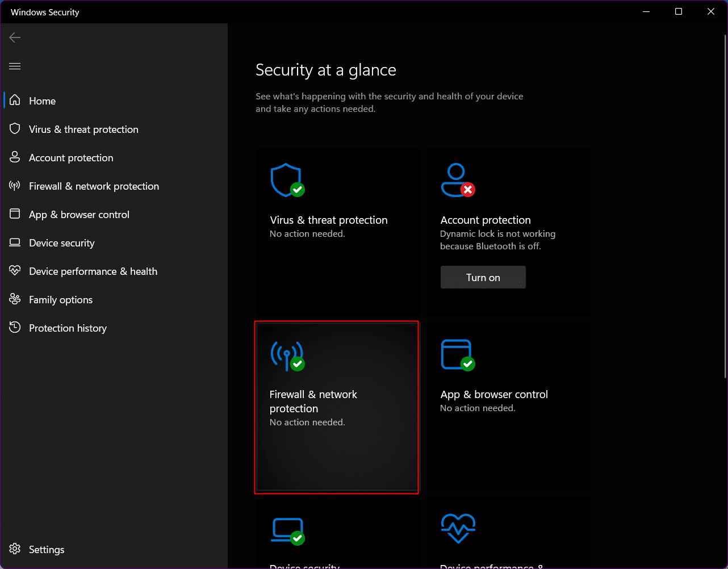
Task: Click the heartbeat icon on Device performance tile
Action: pyautogui.click(x=458, y=529)
